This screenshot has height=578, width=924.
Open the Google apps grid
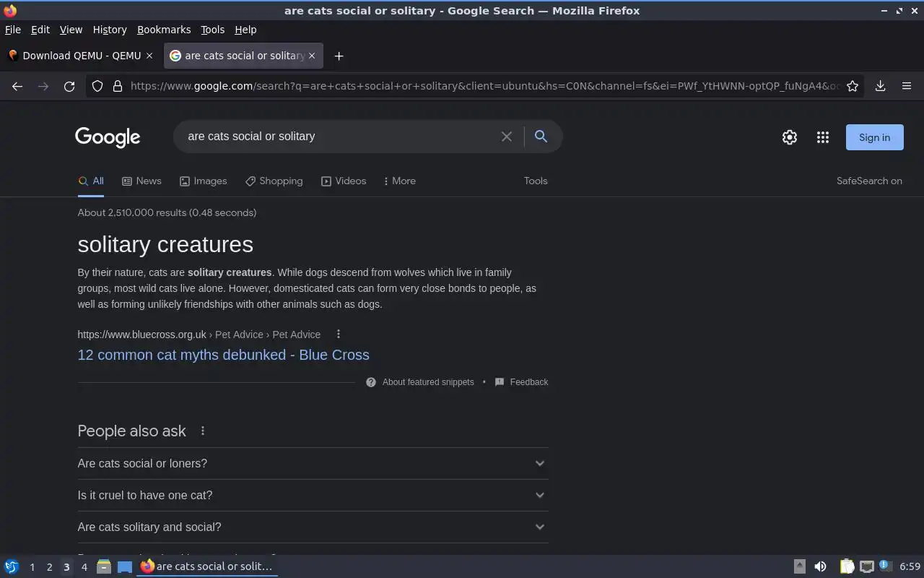(823, 137)
